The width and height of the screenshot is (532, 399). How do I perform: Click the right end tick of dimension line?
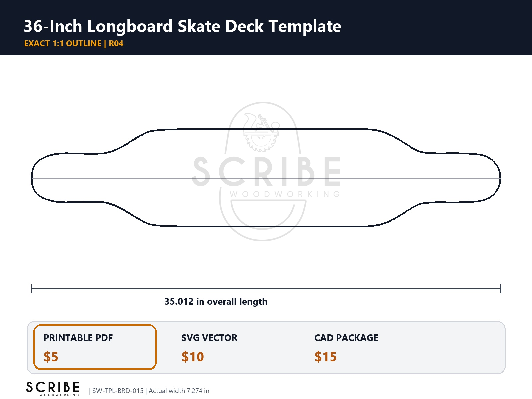[x=500, y=289]
